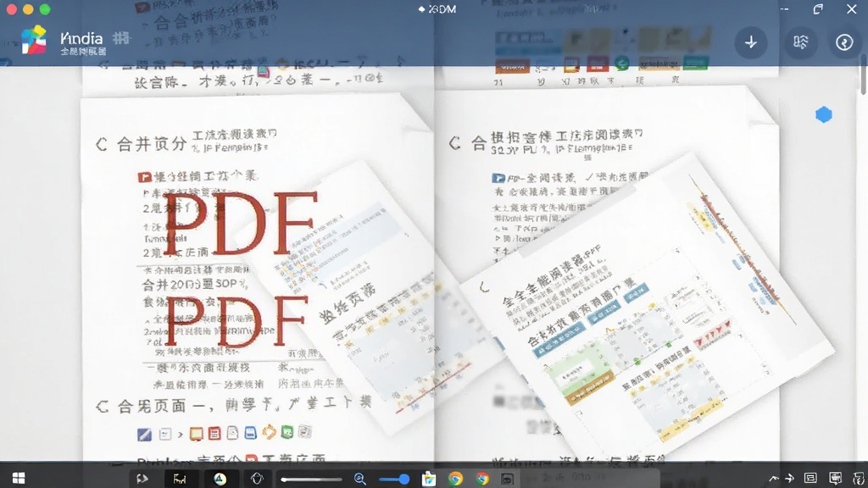The width and height of the screenshot is (868, 488).
Task: Open the second Chrome taskbar icon
Action: [482, 479]
